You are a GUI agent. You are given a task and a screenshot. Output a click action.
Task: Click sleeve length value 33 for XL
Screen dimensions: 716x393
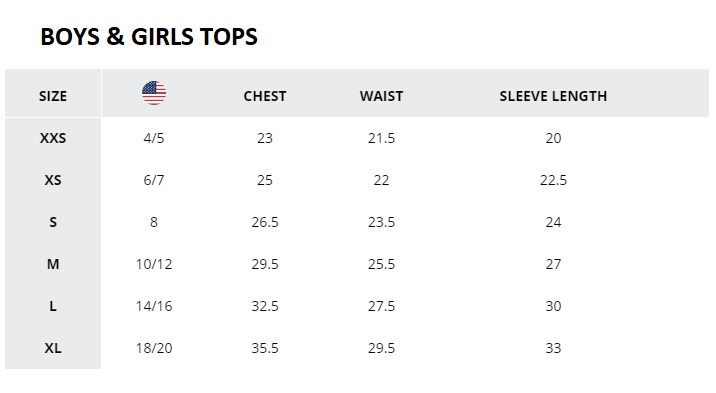click(x=553, y=348)
